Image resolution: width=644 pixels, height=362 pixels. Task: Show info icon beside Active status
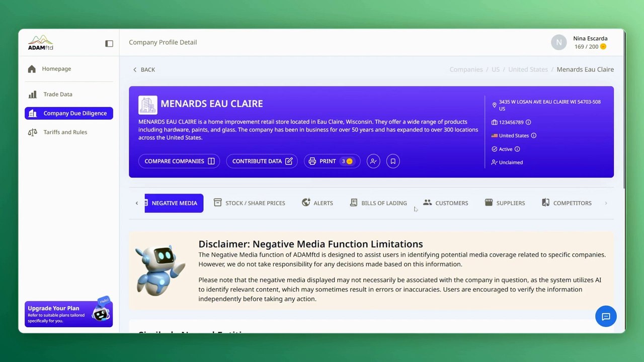click(517, 149)
